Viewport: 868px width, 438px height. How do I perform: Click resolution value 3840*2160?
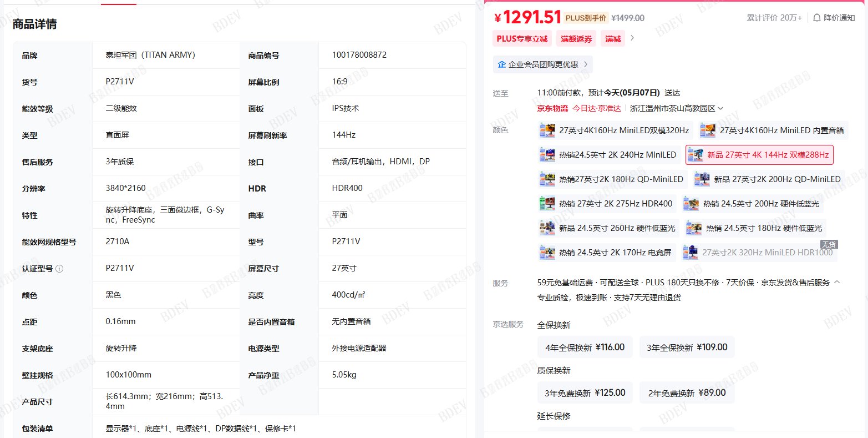tap(126, 188)
